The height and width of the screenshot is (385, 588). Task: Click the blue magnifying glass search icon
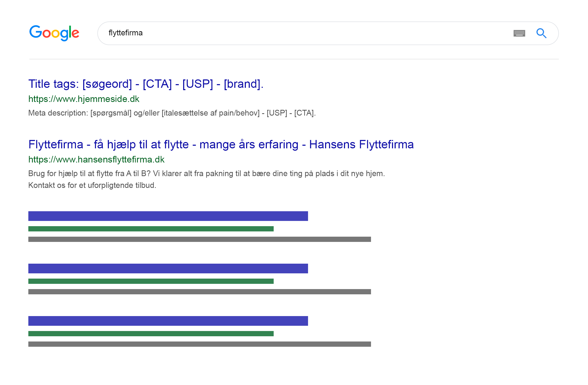pos(541,33)
